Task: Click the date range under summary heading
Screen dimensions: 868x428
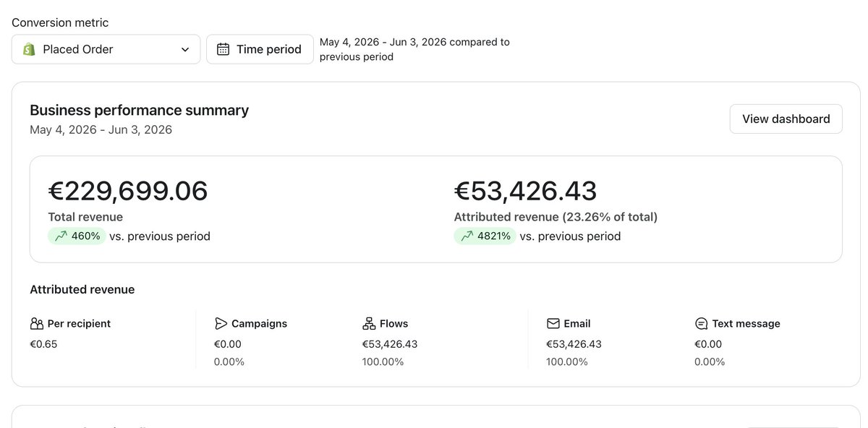Action: [101, 130]
